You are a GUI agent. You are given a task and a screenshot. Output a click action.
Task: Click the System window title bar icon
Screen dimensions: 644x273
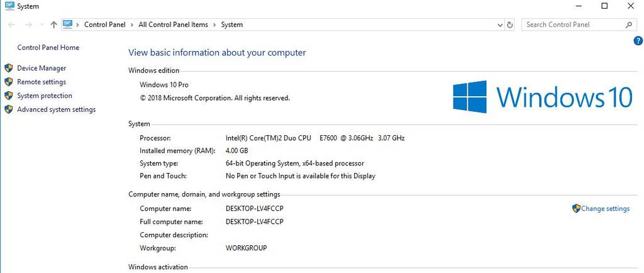9,6
